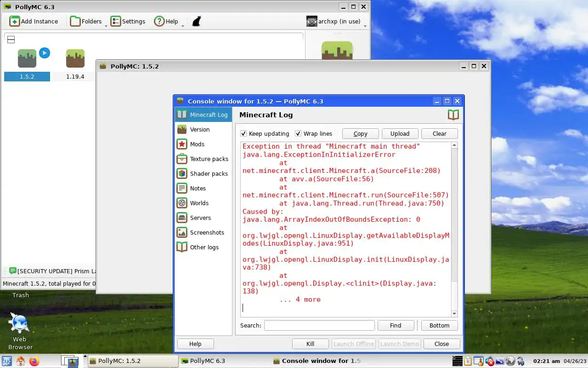Viewport: 588px width, 368px height.
Task: Click the security update news icon
Action: click(13, 271)
